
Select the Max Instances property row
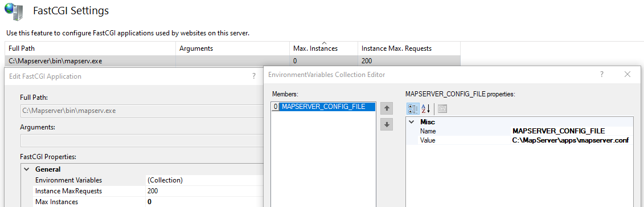point(148,202)
